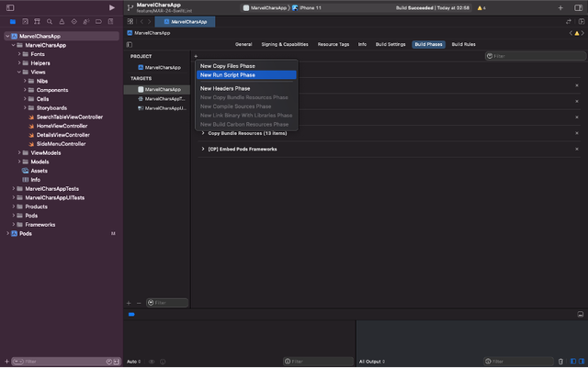Remove the Copy Bundle Resources phase

coord(577,133)
